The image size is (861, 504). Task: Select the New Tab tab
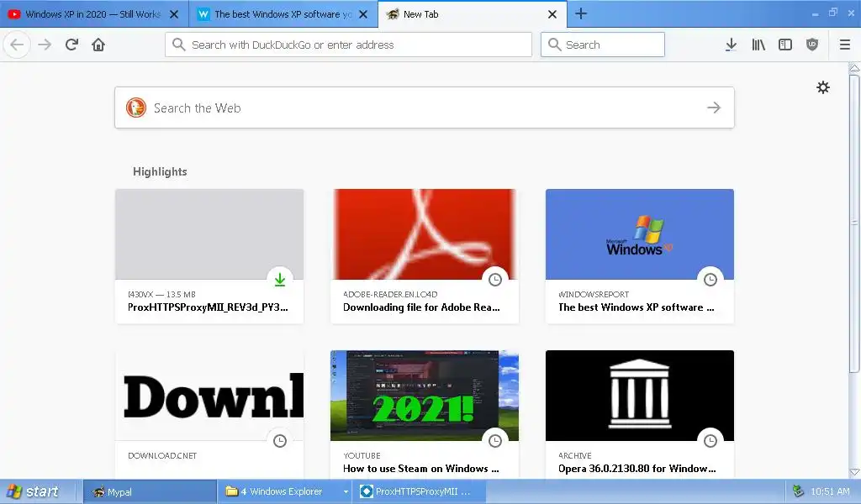tap(473, 14)
